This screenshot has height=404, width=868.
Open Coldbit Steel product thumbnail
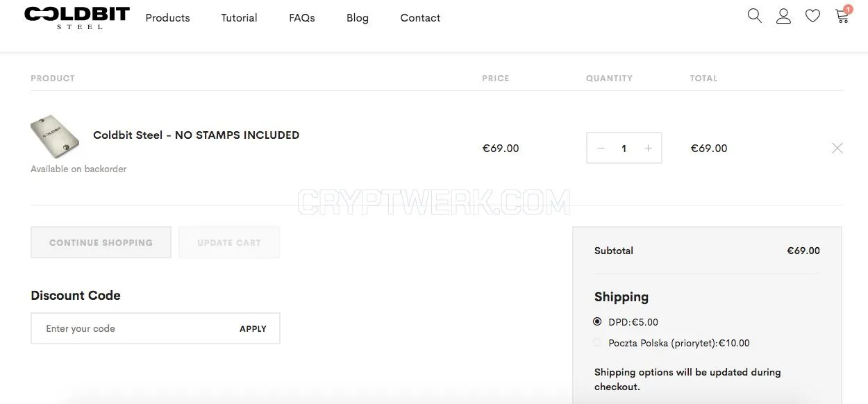point(55,136)
